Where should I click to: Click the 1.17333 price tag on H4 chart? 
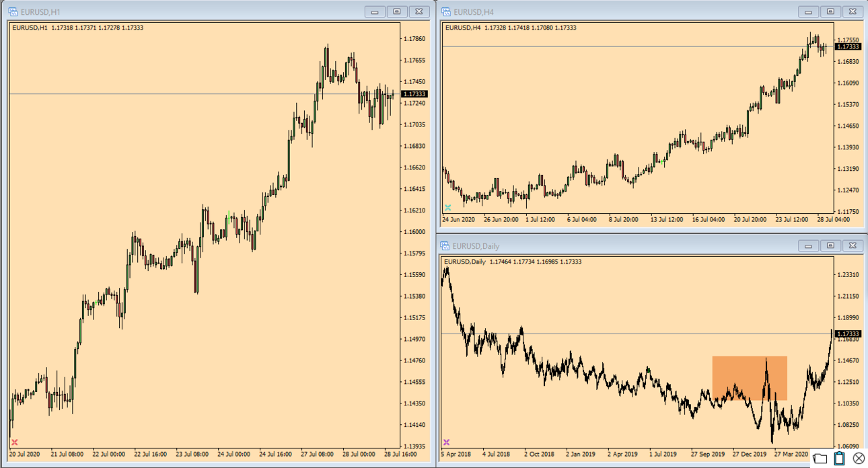[848, 46]
